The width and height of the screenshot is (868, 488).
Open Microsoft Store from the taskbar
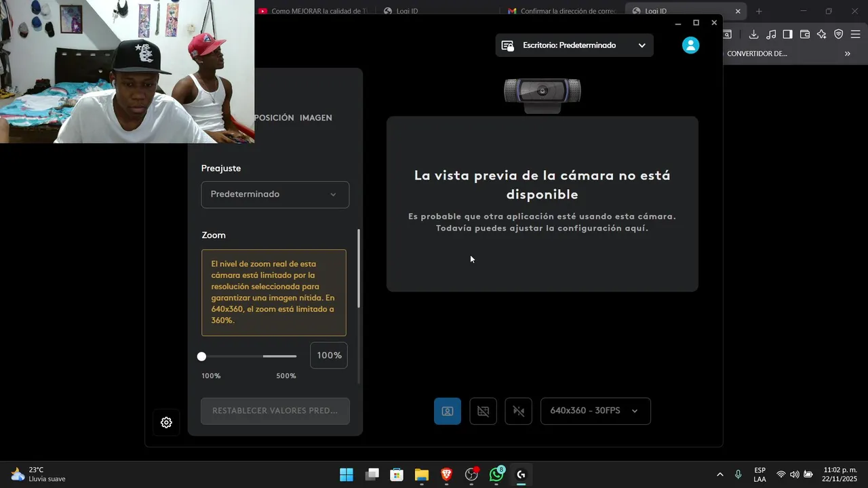[397, 474]
